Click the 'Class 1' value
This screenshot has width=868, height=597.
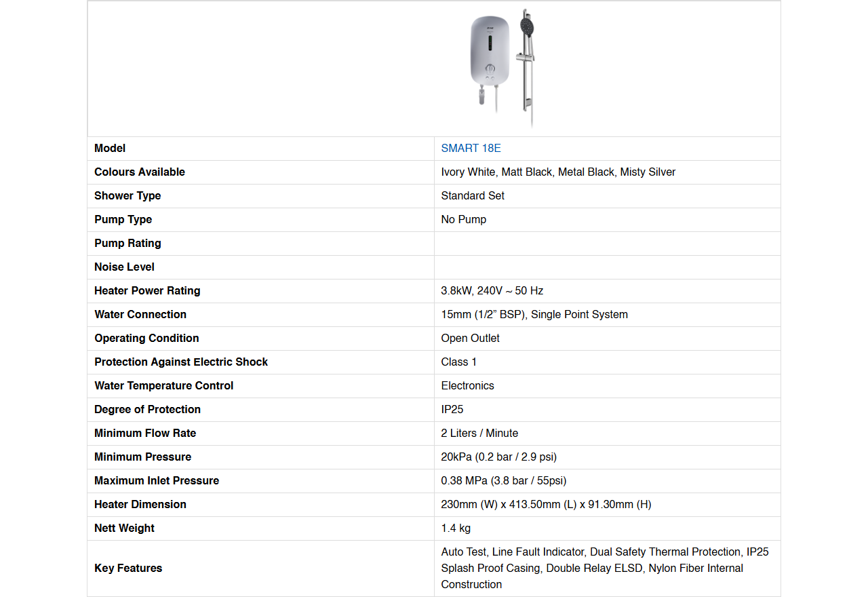point(459,362)
